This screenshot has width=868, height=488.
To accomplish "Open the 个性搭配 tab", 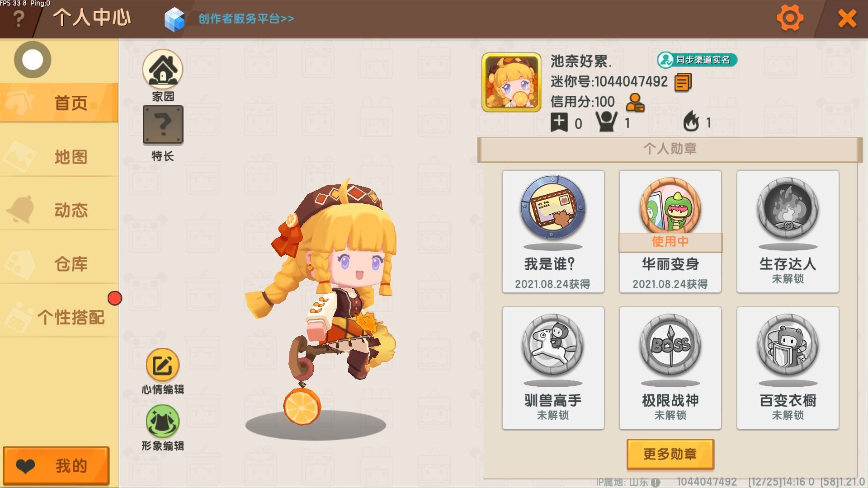I will (59, 317).
